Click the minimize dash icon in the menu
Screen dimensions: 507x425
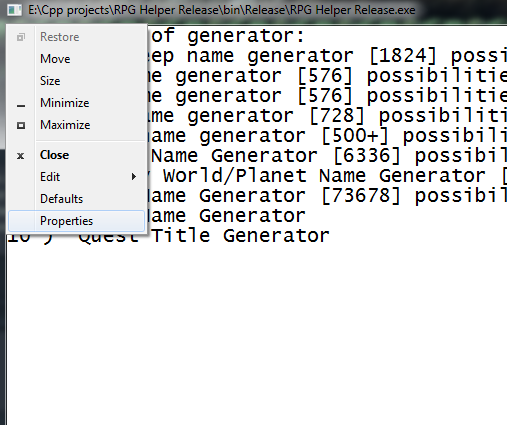coord(21,106)
